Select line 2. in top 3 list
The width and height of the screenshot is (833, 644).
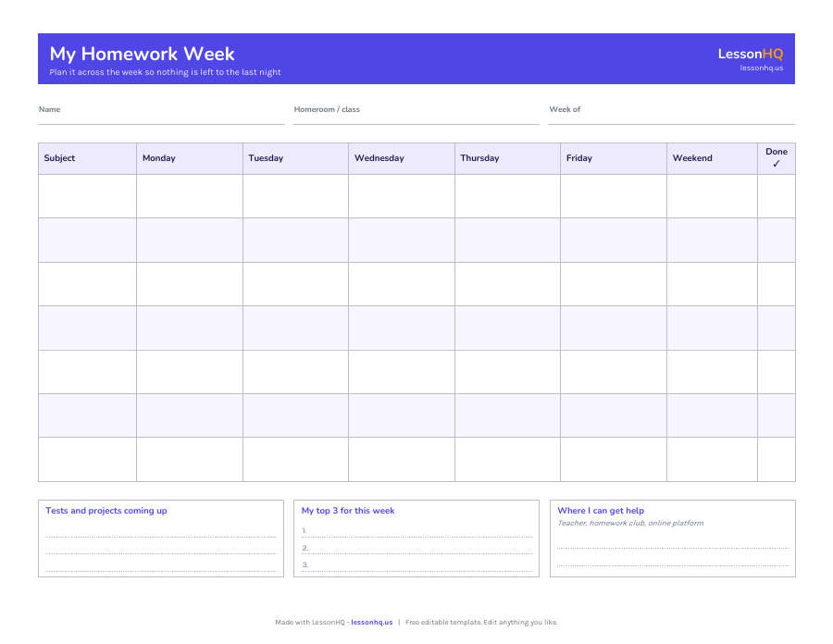pyautogui.click(x=417, y=548)
